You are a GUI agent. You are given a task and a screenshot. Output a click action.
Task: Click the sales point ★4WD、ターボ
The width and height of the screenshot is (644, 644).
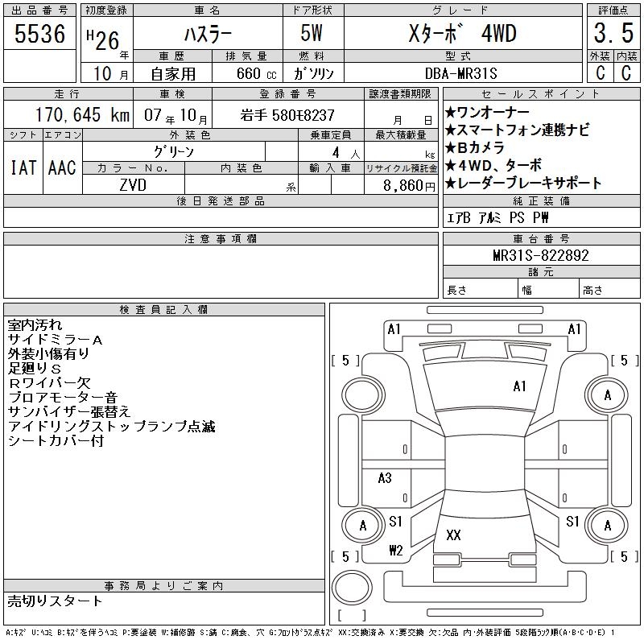click(493, 165)
